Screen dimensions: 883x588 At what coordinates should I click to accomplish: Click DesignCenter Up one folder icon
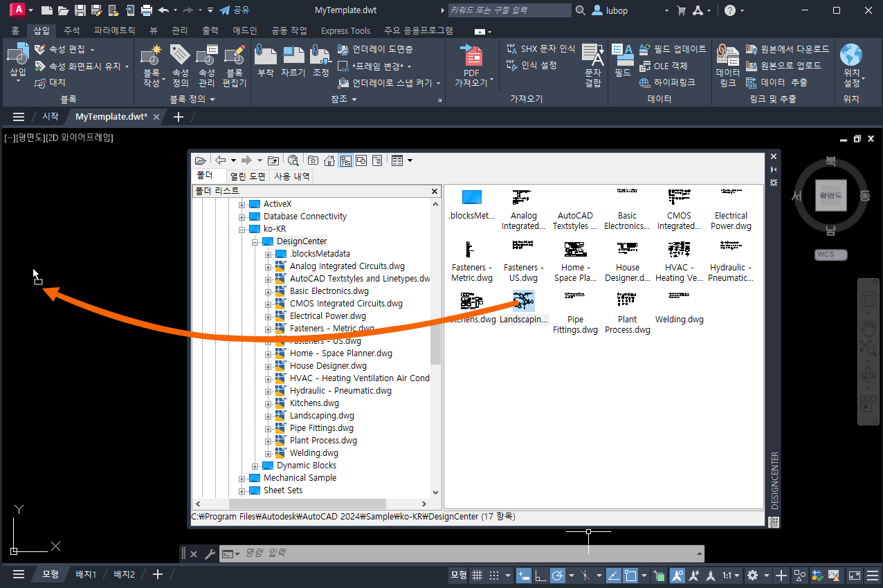pyautogui.click(x=273, y=160)
